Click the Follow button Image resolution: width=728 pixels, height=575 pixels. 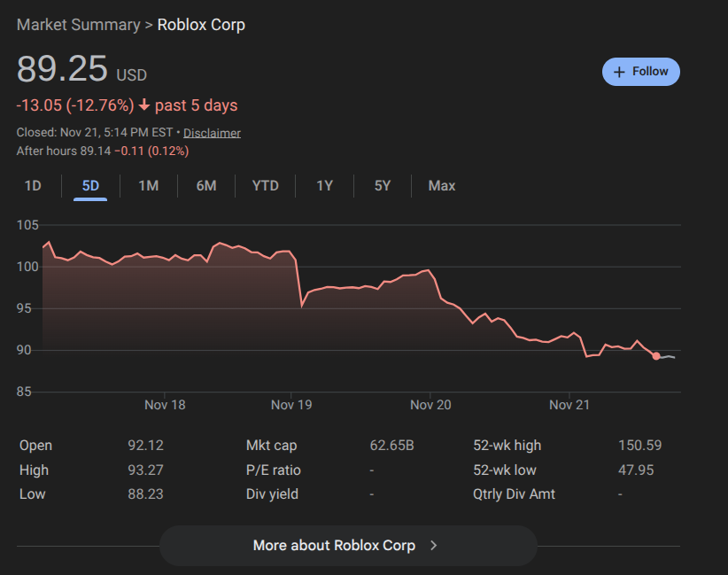(x=640, y=72)
